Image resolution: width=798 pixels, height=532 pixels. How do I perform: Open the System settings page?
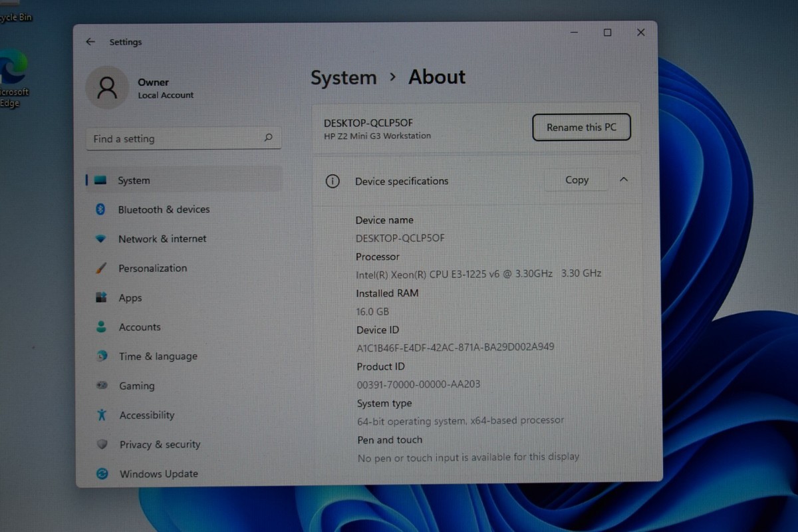pyautogui.click(x=184, y=180)
